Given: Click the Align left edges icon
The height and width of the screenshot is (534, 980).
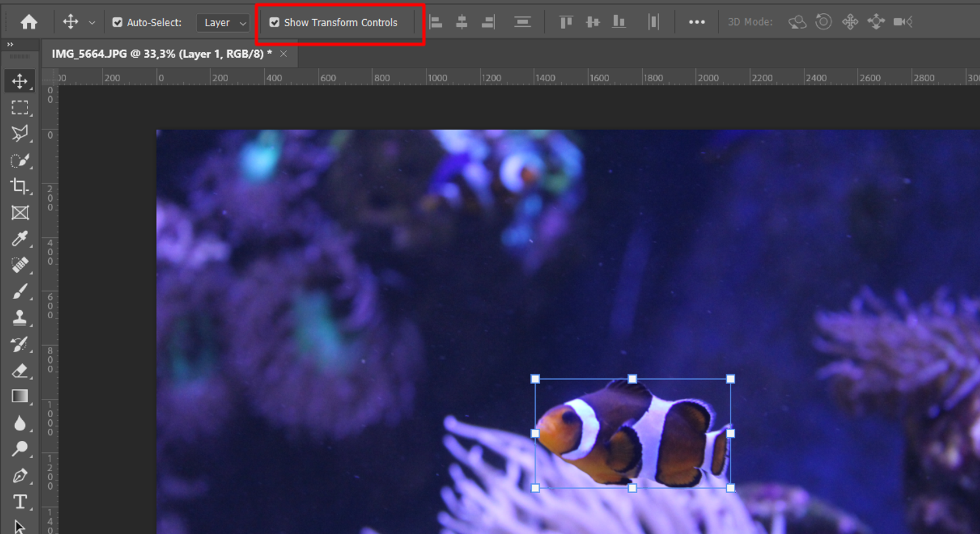Looking at the screenshot, I should [x=435, y=22].
